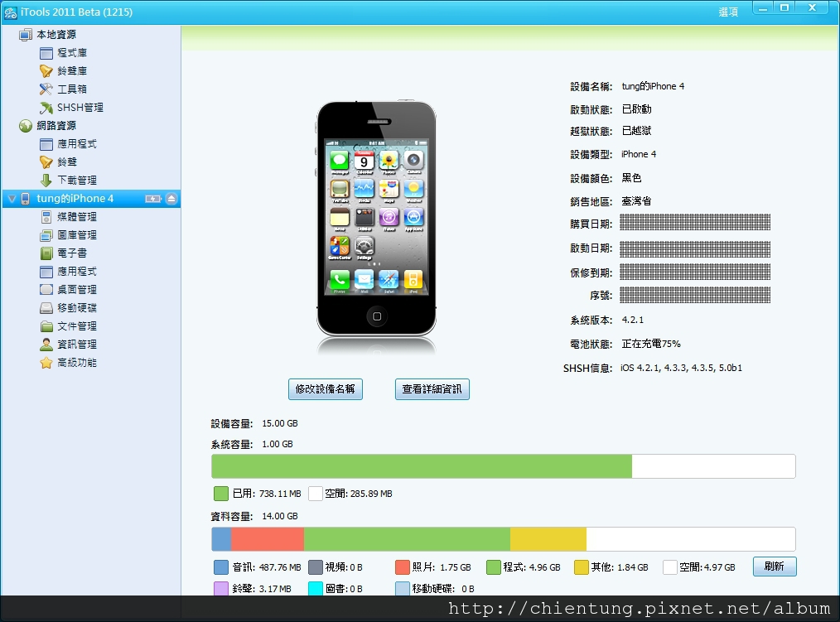Open the 鈴聲庫 ringtone library bell icon
Viewport: 840px width, 622px height.
pos(46,71)
